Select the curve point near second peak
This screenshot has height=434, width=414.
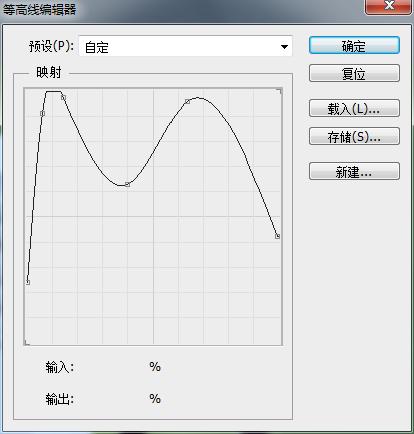(187, 101)
